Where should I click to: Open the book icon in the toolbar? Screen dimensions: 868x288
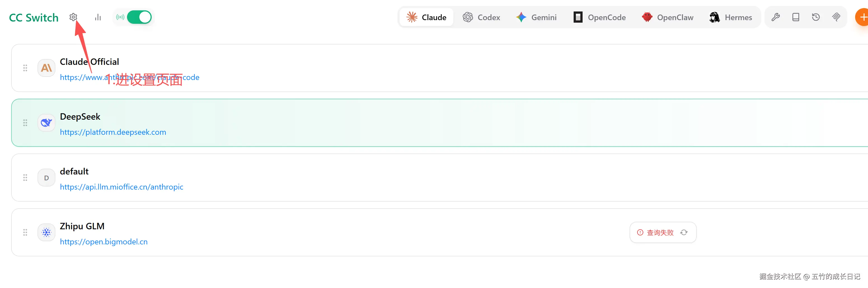796,17
